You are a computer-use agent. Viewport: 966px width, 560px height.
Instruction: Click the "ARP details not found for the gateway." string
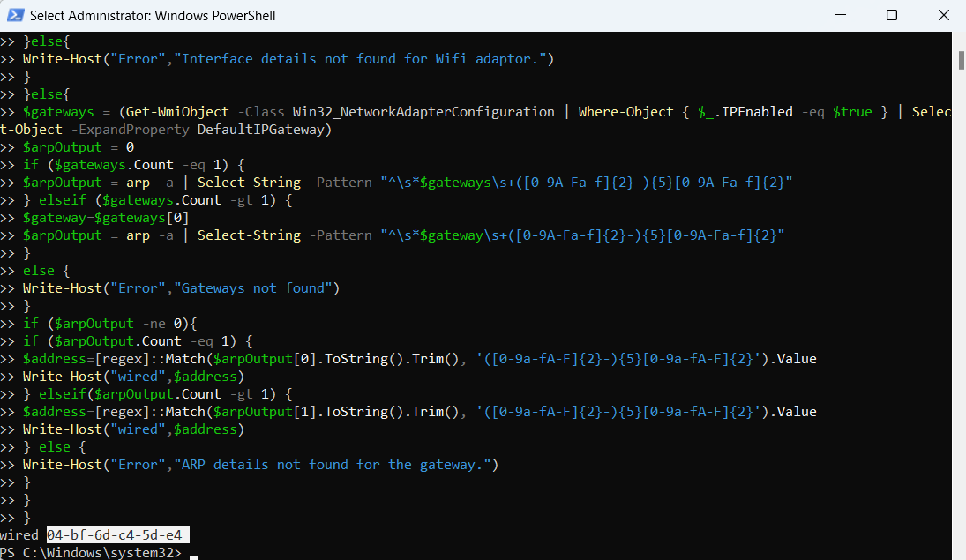332,465
